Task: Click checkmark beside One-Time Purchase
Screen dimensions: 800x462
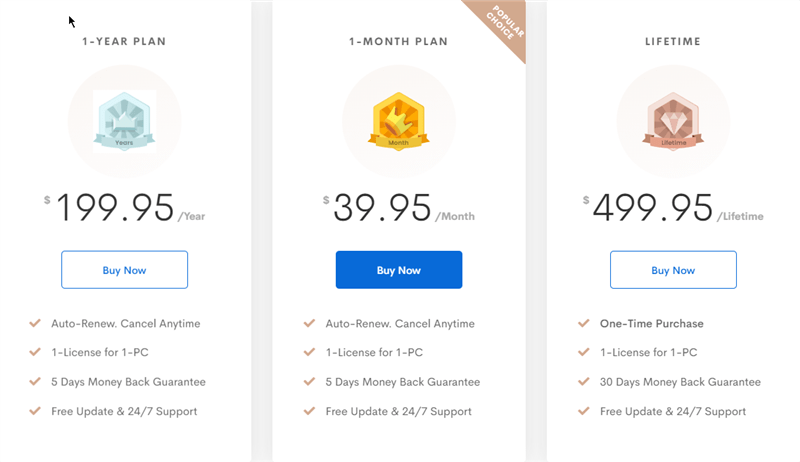Action: (x=584, y=323)
